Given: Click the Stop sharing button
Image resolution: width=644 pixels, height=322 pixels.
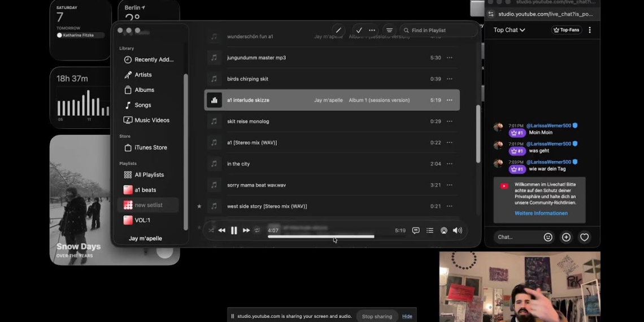Looking at the screenshot, I should coord(377,316).
